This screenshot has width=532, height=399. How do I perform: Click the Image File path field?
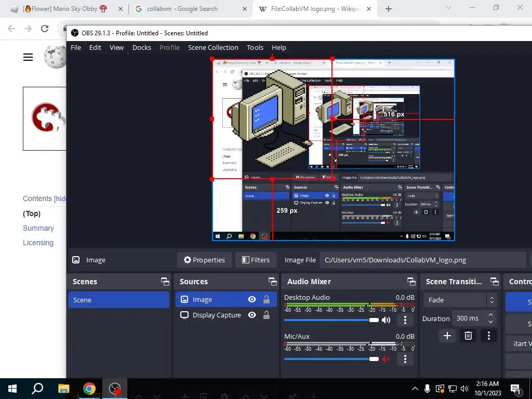[422, 260]
